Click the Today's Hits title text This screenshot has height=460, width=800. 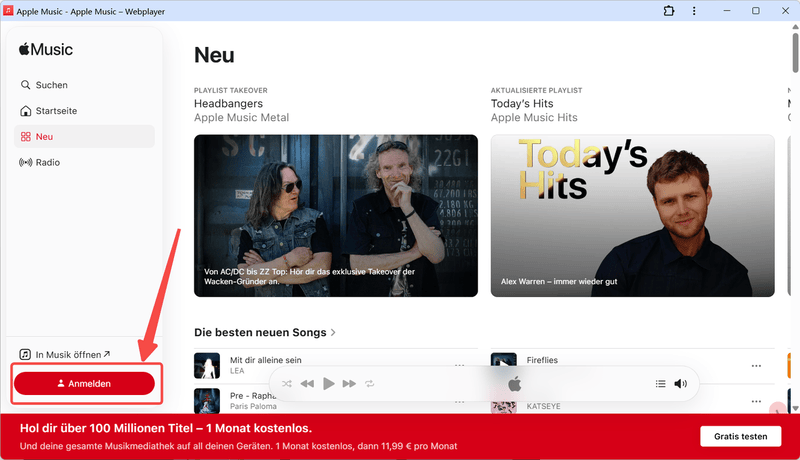click(522, 104)
